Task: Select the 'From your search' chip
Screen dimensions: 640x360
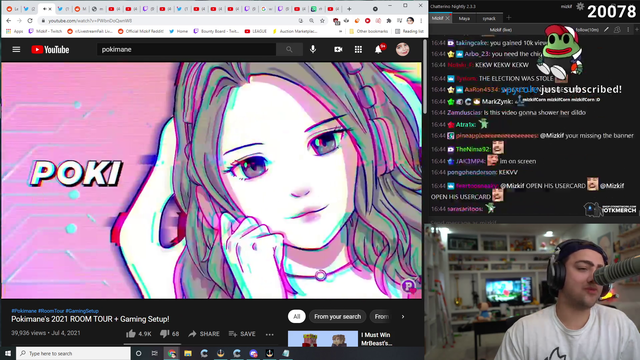Action: (337, 316)
